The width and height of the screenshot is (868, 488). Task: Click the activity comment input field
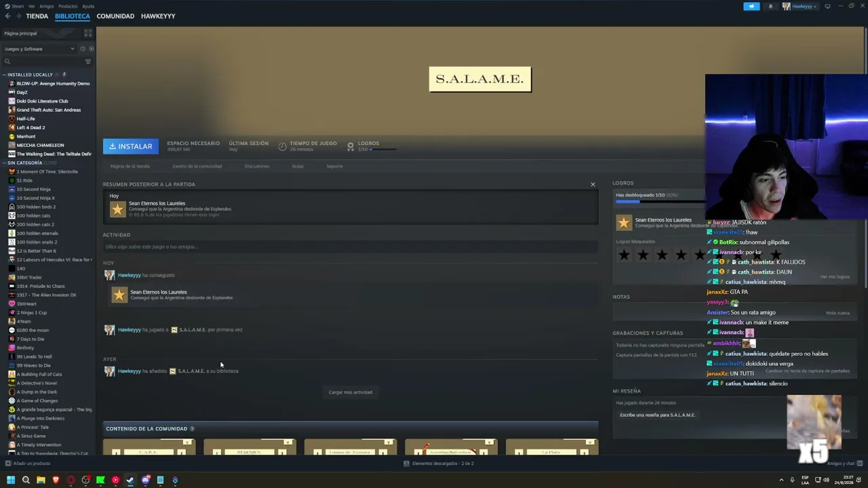[350, 247]
